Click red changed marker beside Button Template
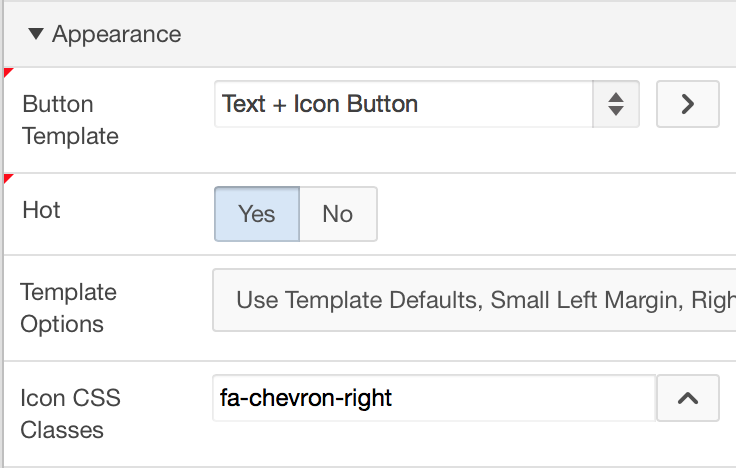This screenshot has width=736, height=468. click(x=8, y=72)
